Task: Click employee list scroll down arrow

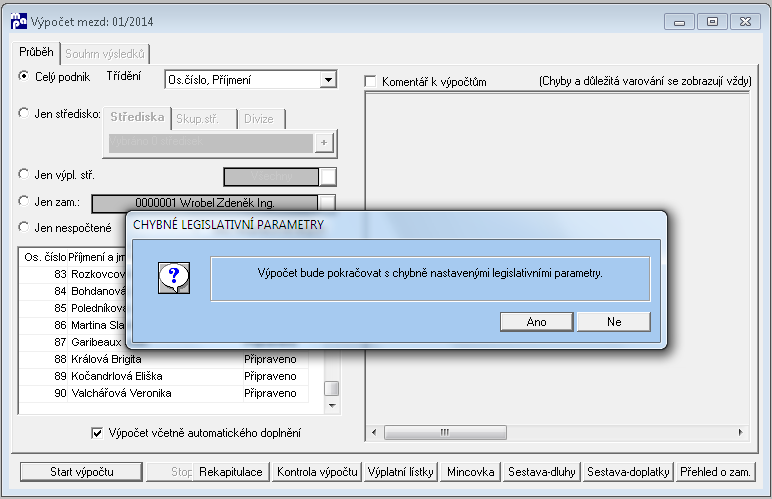Action: [332, 406]
